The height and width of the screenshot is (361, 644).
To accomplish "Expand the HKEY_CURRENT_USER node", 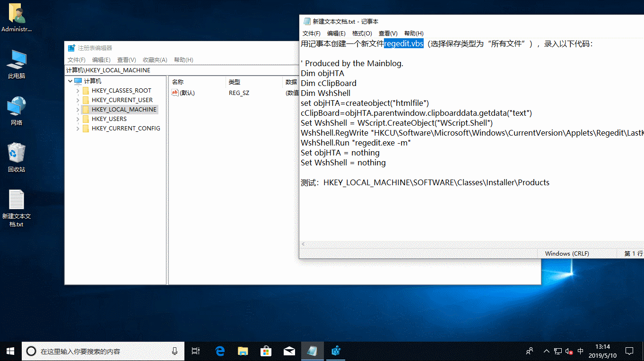I will click(x=78, y=100).
